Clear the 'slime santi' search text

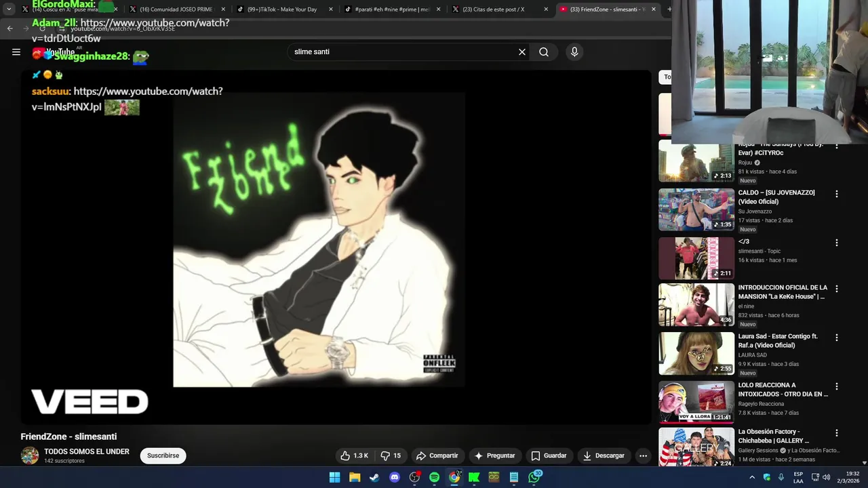coord(522,52)
